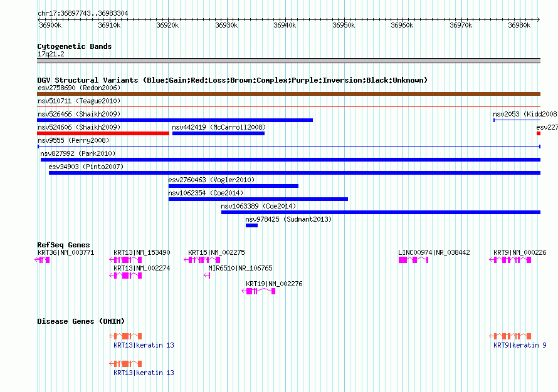
Task: Click the MIR6510 gene arrow glyph
Action: point(207,276)
